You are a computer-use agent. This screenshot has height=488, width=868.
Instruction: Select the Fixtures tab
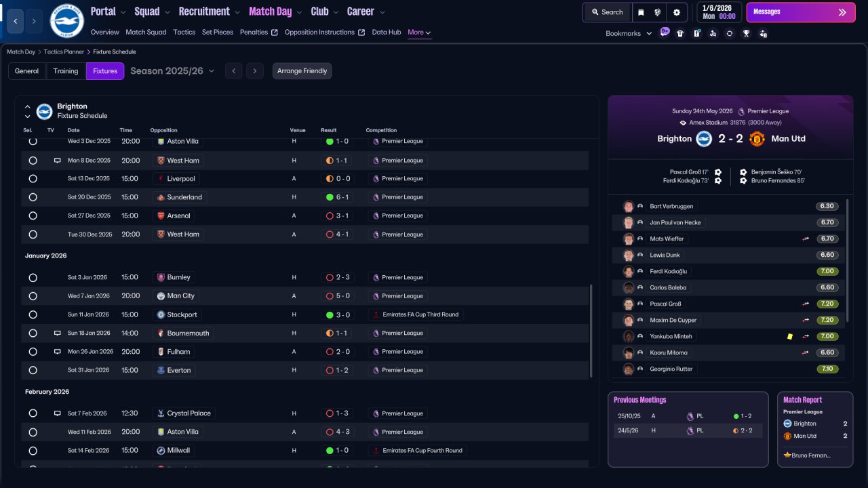click(105, 71)
